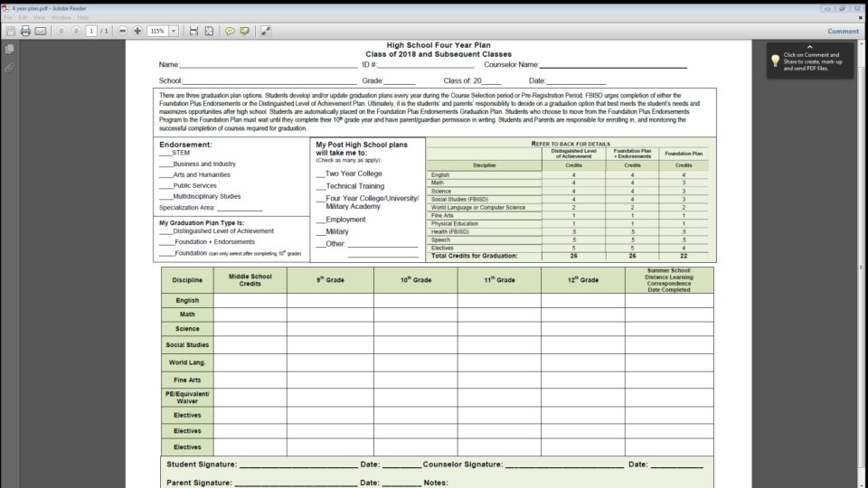Open the Comment pane
Image resolution: width=868 pixels, height=488 pixels.
pos(843,31)
